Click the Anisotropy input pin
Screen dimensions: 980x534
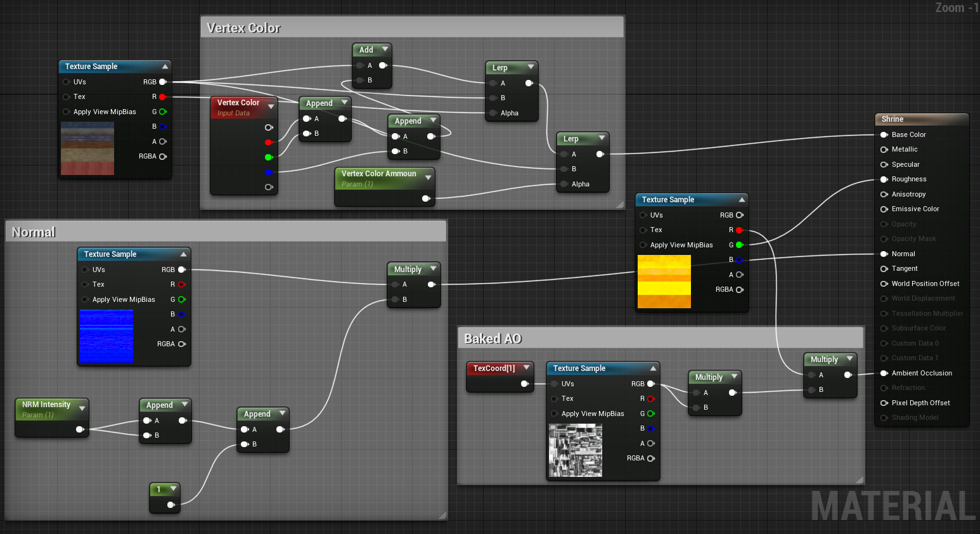tap(884, 194)
